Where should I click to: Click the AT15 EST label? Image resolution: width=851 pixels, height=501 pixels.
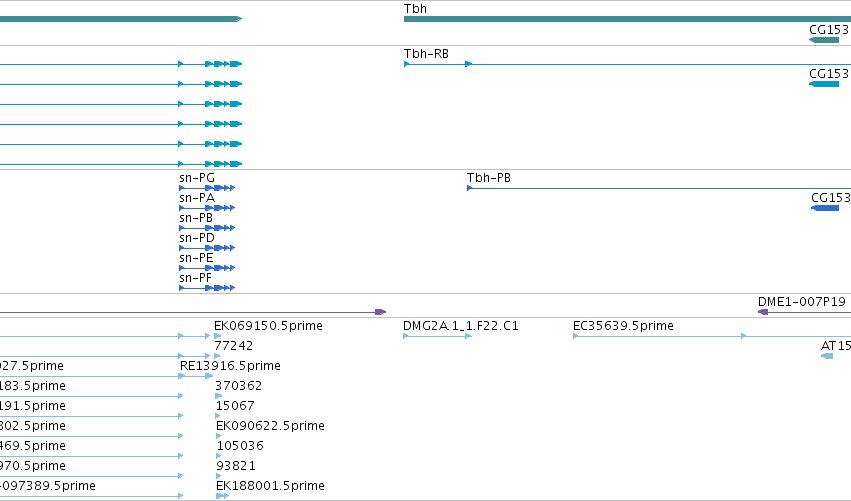(835, 346)
